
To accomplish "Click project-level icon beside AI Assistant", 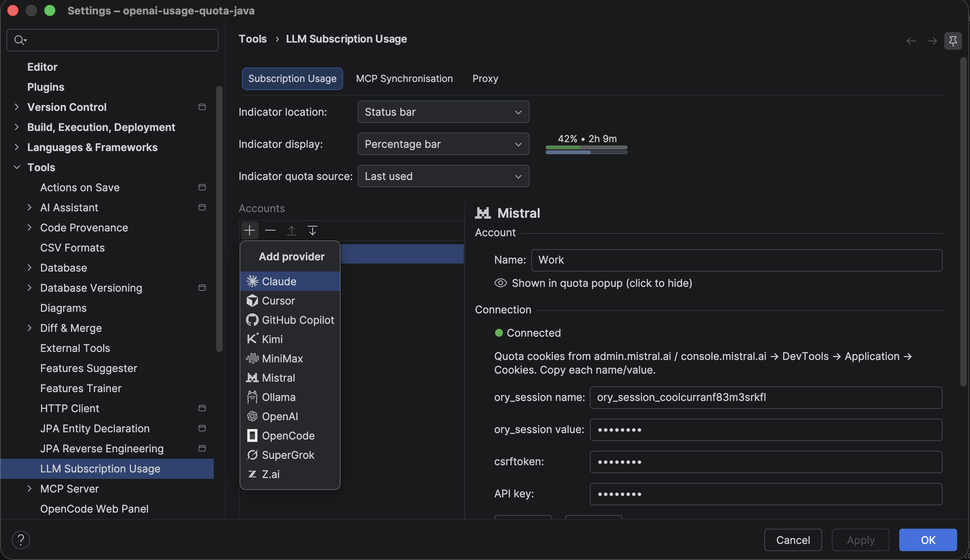I will click(x=202, y=207).
